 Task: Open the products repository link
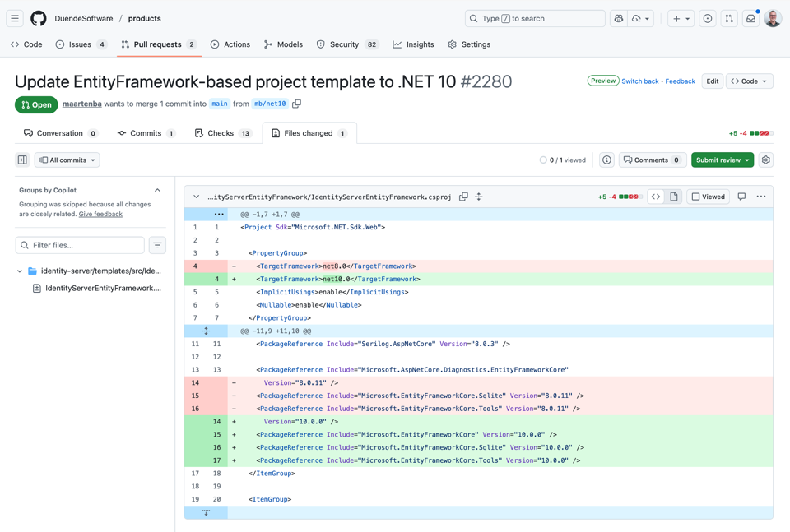pos(145,19)
